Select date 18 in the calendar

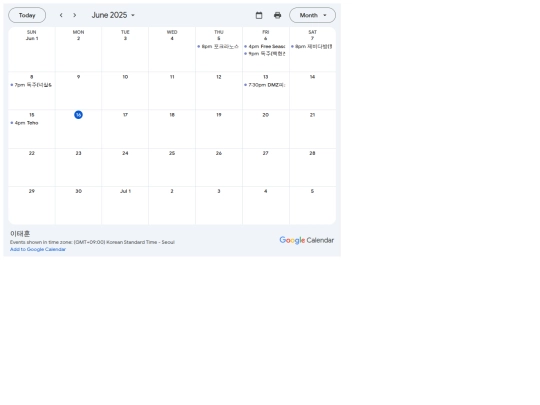pos(172,115)
